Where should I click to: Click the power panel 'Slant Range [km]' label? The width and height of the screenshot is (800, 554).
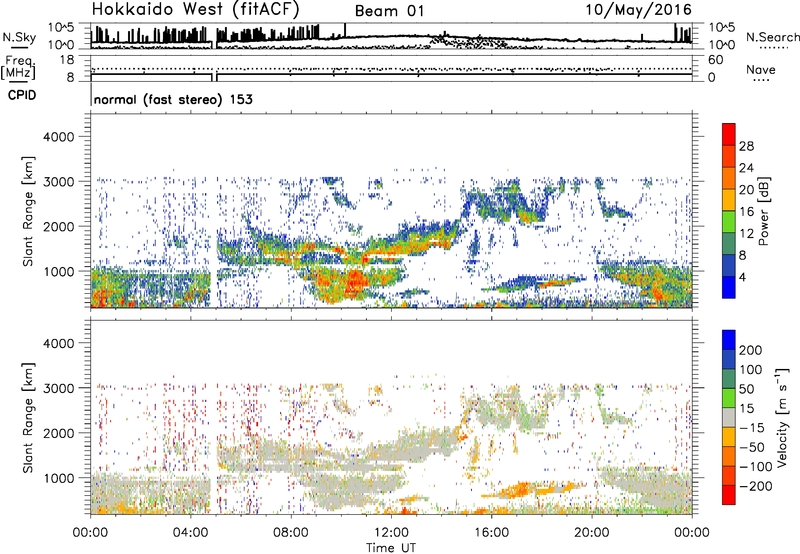coord(28,211)
